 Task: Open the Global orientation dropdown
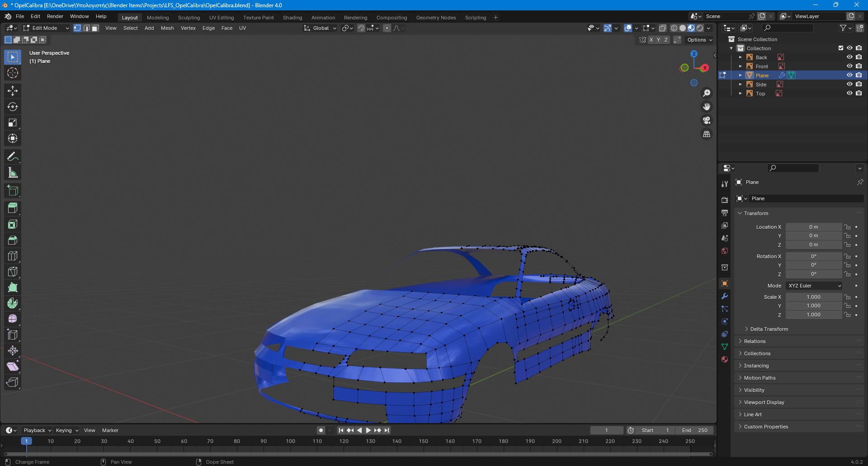click(320, 28)
